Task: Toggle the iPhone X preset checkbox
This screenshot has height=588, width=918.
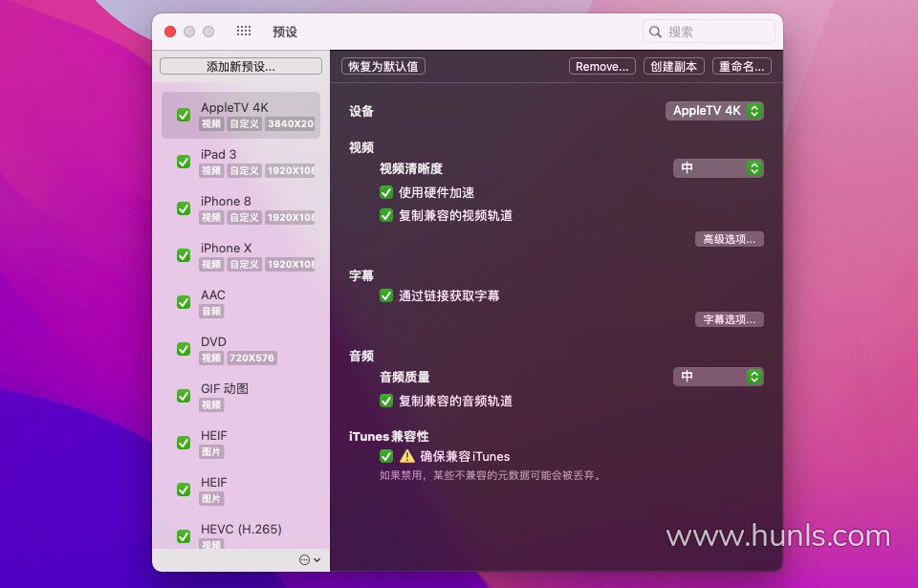Action: point(184,255)
